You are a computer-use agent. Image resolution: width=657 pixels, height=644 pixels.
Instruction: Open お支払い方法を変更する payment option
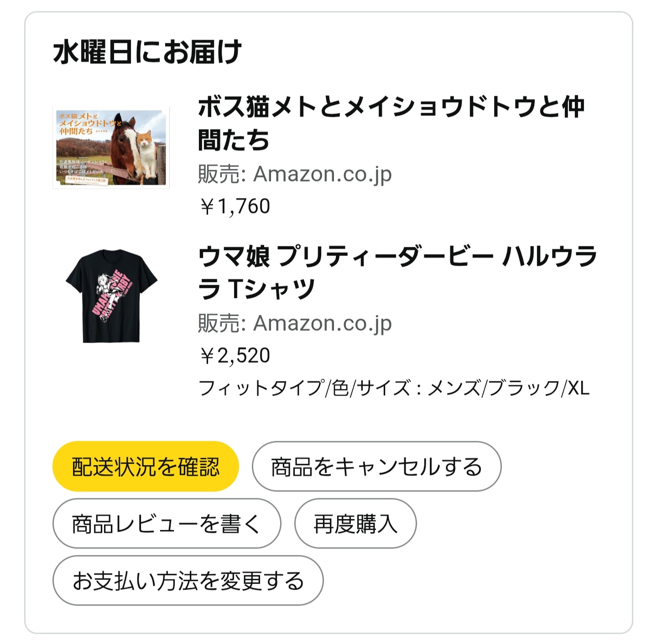click(188, 581)
